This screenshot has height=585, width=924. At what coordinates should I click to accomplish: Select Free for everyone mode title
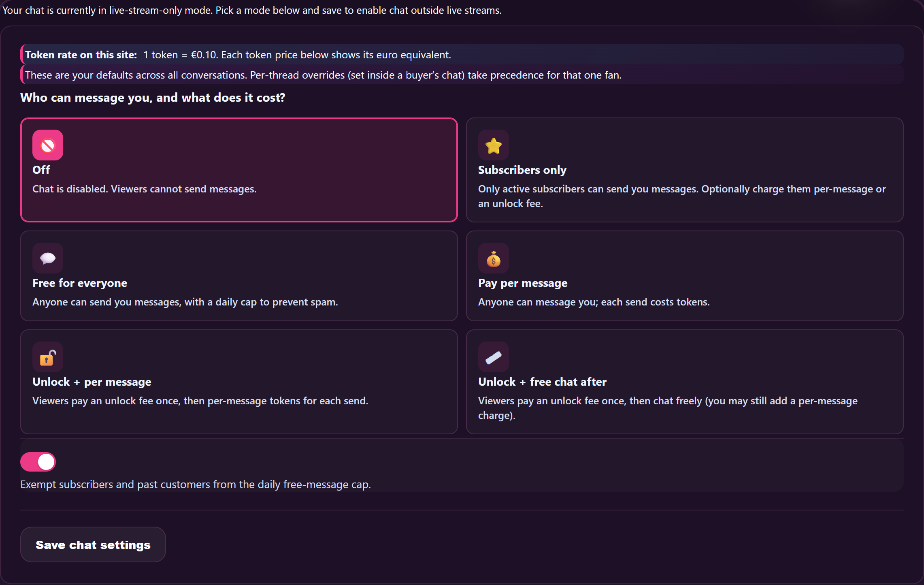pos(80,283)
